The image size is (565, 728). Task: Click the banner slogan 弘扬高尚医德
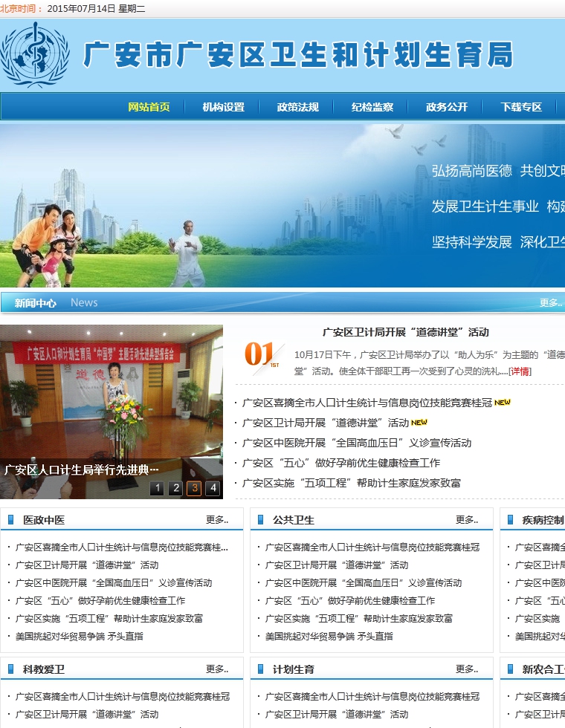tap(471, 170)
